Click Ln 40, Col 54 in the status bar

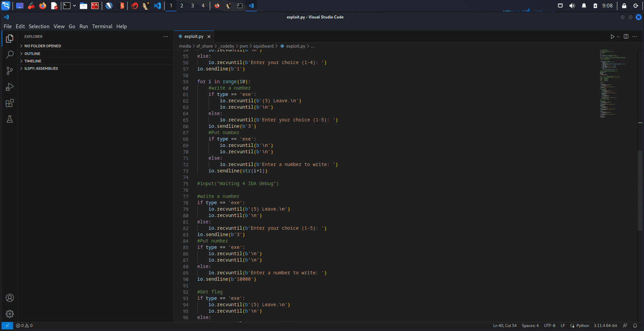coord(505,325)
